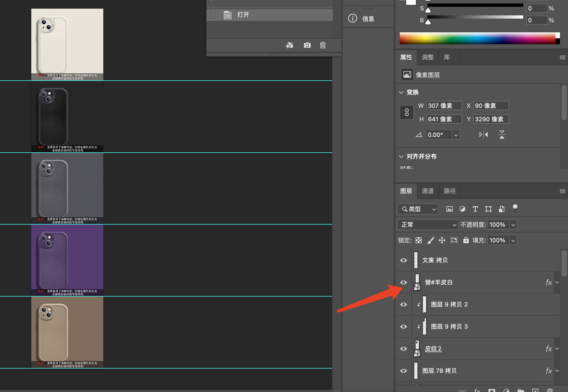The width and height of the screenshot is (568, 392).
Task: Click the history panel trash icon
Action: [x=323, y=45]
